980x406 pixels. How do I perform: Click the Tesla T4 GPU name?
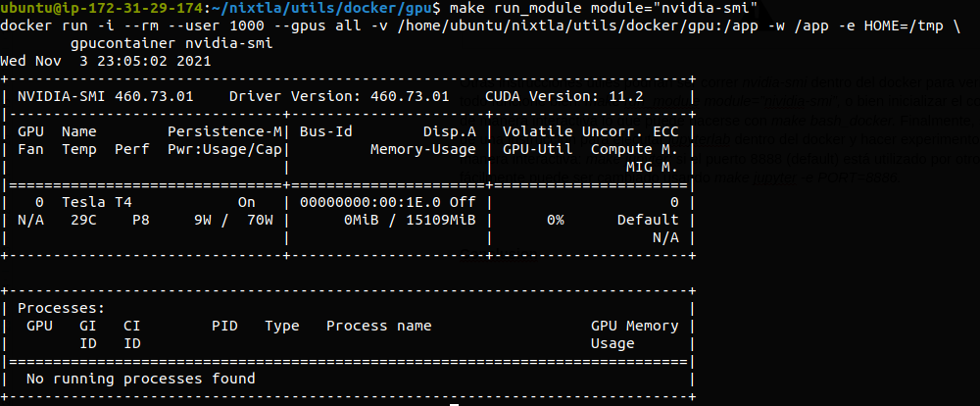coord(97,202)
